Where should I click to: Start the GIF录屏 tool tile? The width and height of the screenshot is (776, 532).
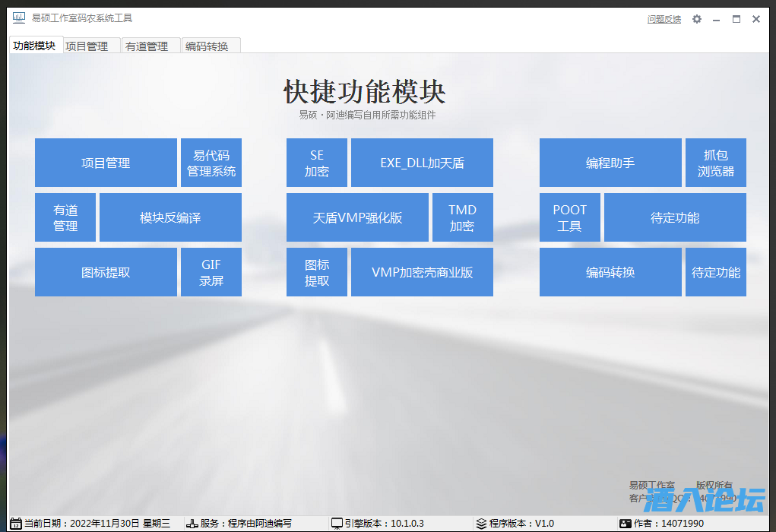(x=211, y=272)
